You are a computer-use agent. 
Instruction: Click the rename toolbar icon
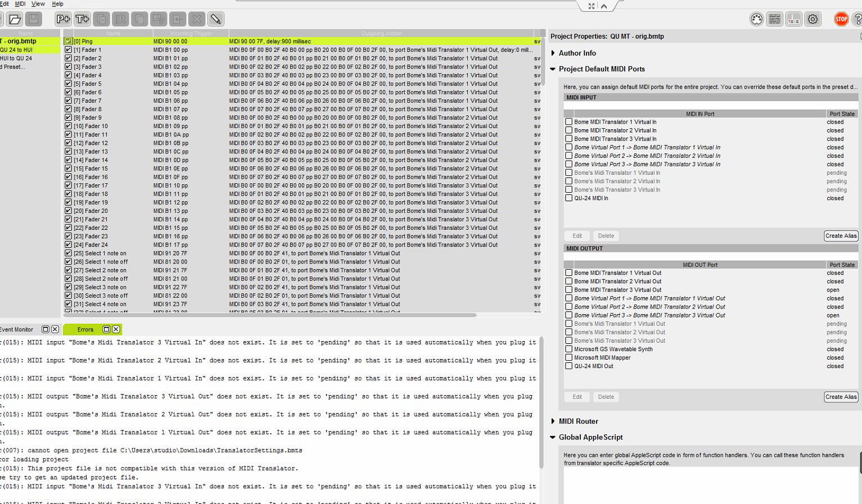click(120, 19)
